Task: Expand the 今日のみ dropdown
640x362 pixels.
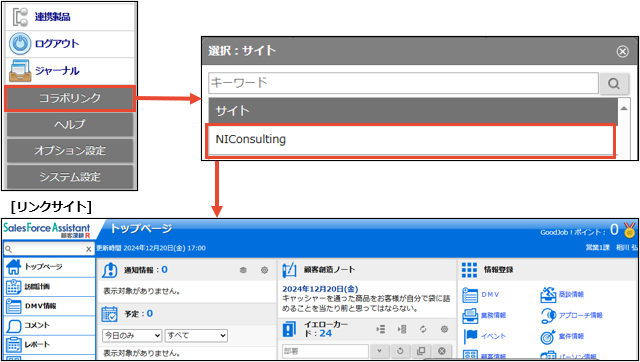Action: pyautogui.click(x=132, y=336)
